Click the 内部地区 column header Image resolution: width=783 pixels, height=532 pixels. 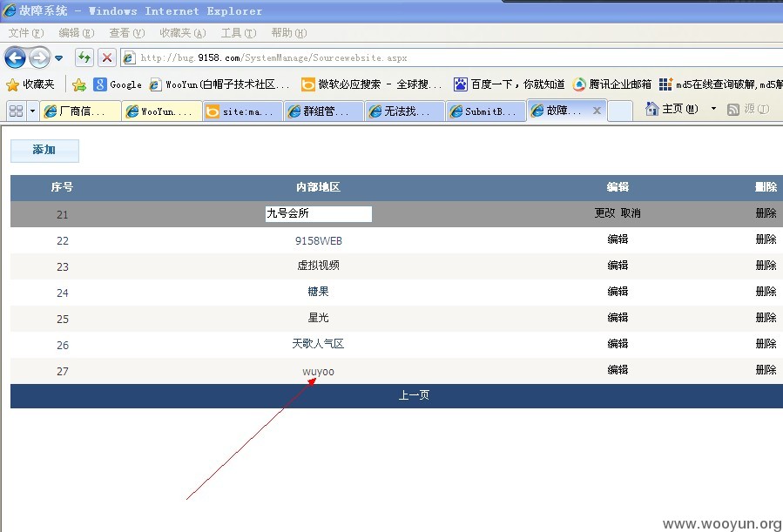click(x=318, y=187)
